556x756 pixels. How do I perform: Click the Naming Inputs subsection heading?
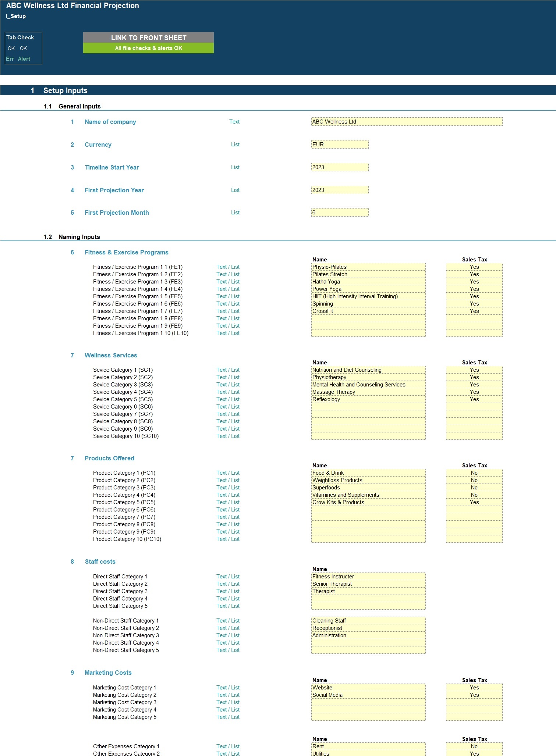point(79,237)
